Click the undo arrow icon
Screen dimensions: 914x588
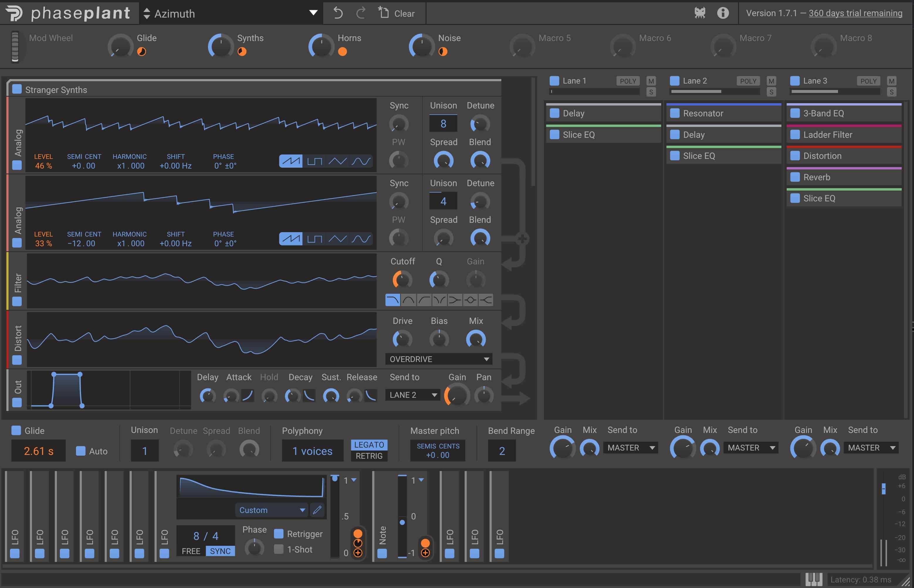[338, 13]
